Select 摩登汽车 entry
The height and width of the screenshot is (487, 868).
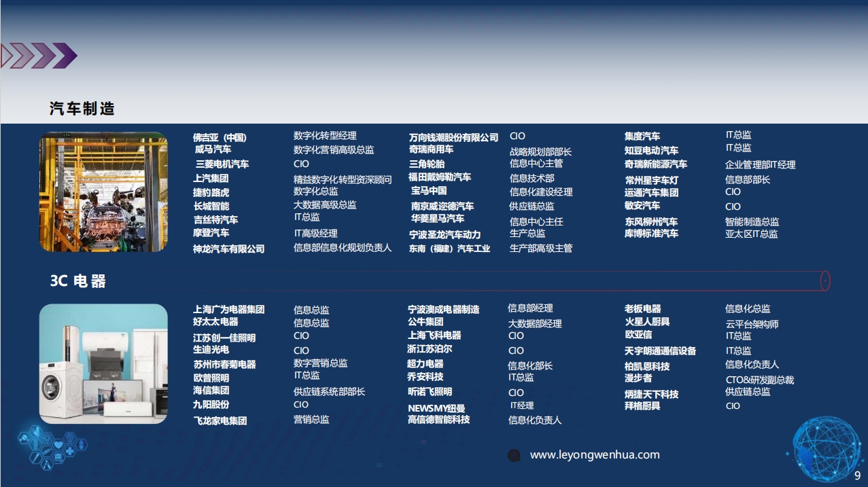click(211, 233)
